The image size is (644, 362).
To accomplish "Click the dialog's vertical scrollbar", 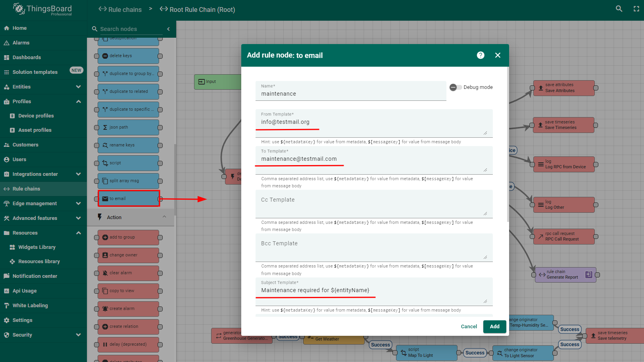I will click(508, 143).
